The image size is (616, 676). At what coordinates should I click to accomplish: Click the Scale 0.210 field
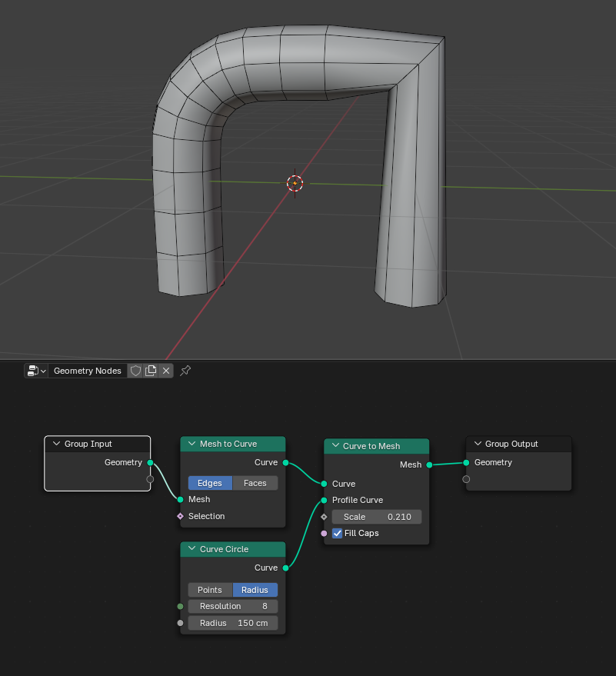[x=377, y=517]
